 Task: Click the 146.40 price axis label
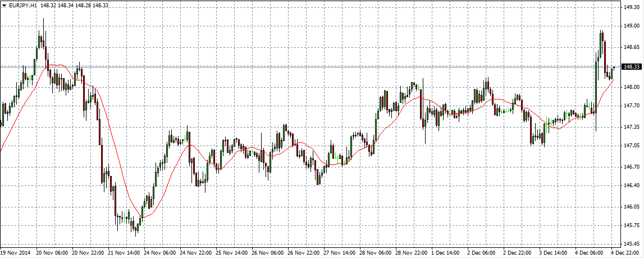tap(631, 185)
